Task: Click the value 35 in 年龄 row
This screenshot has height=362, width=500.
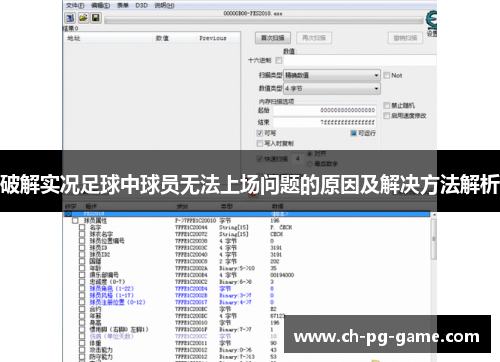Action: point(273,268)
